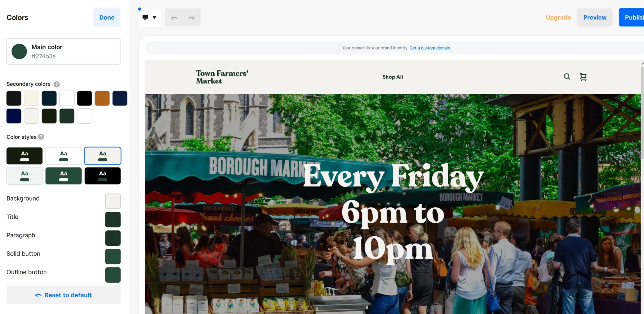Click the shopping cart icon in the preview
Screen dimensions: 644x314
(583, 77)
